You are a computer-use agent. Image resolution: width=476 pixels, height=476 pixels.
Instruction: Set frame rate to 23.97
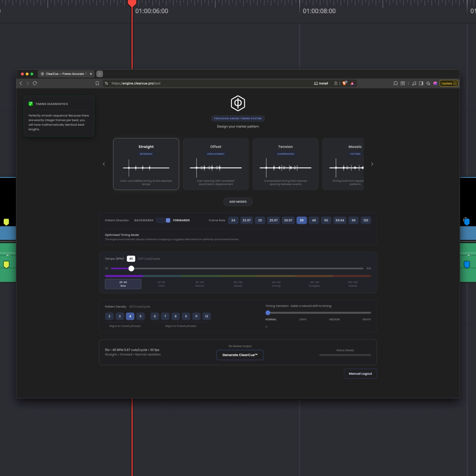pos(246,220)
